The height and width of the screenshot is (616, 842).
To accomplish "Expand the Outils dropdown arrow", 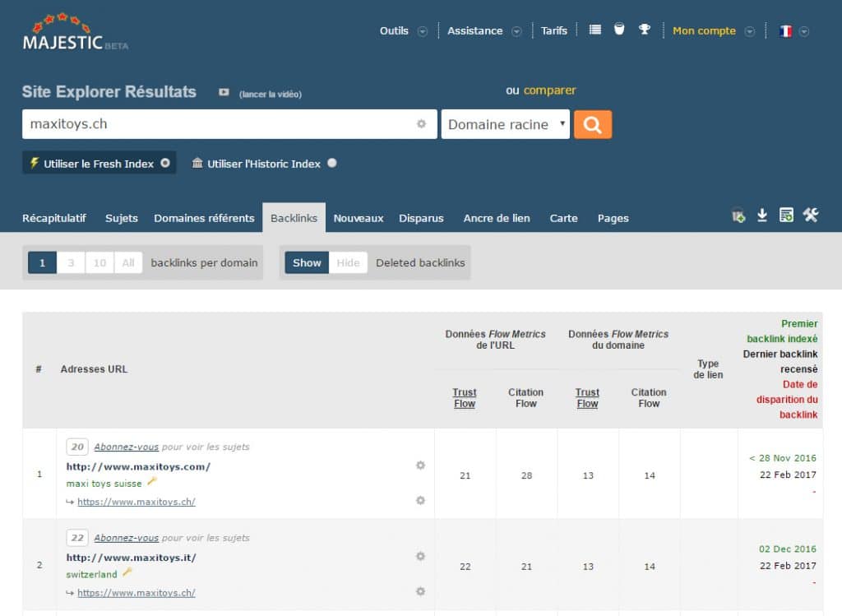I will point(423,31).
